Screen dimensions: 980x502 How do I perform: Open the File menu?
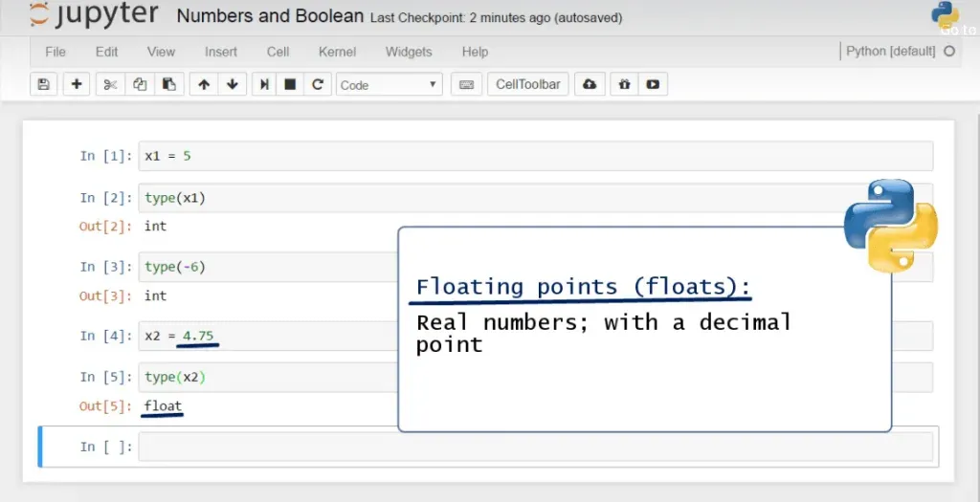click(x=56, y=52)
